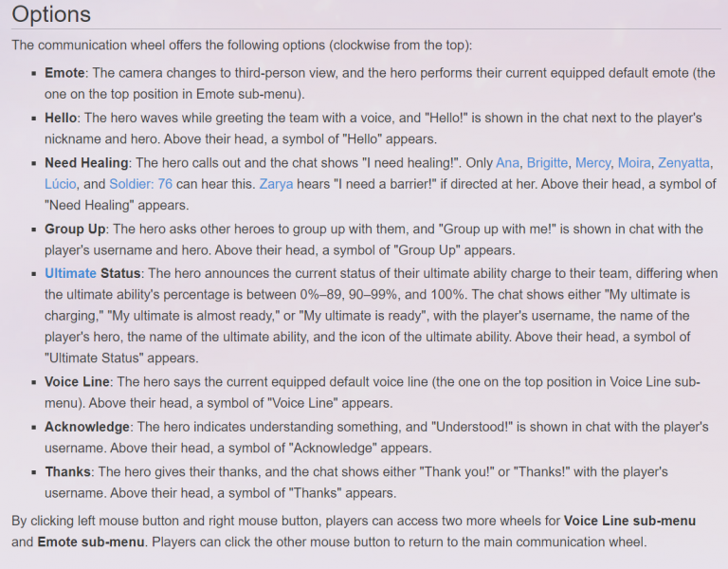Open the Soldier: 76 link

point(140,184)
